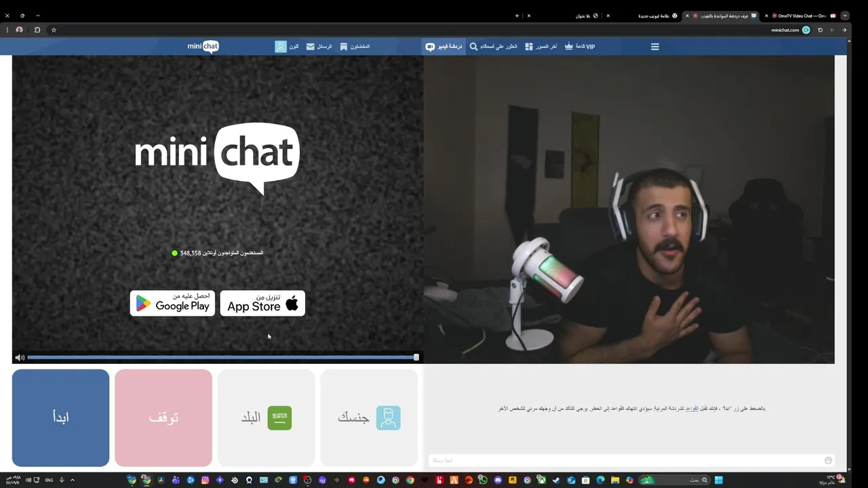The image size is (868, 488).
Task: Click the webcam preview video
Action: pos(629,209)
